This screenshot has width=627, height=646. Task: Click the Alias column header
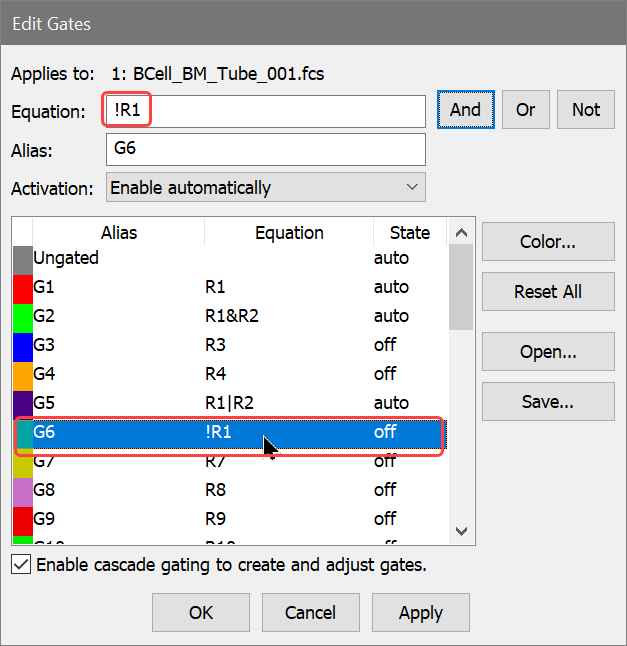pos(118,233)
